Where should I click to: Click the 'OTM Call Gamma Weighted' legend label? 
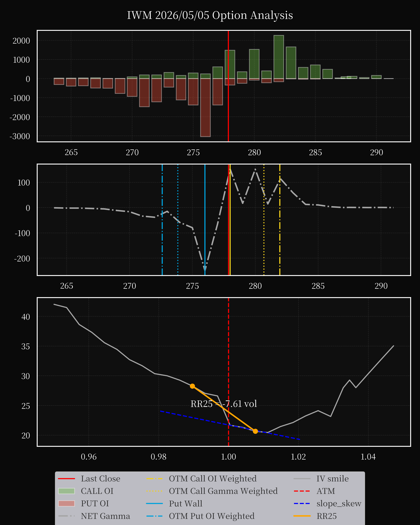click(223, 491)
